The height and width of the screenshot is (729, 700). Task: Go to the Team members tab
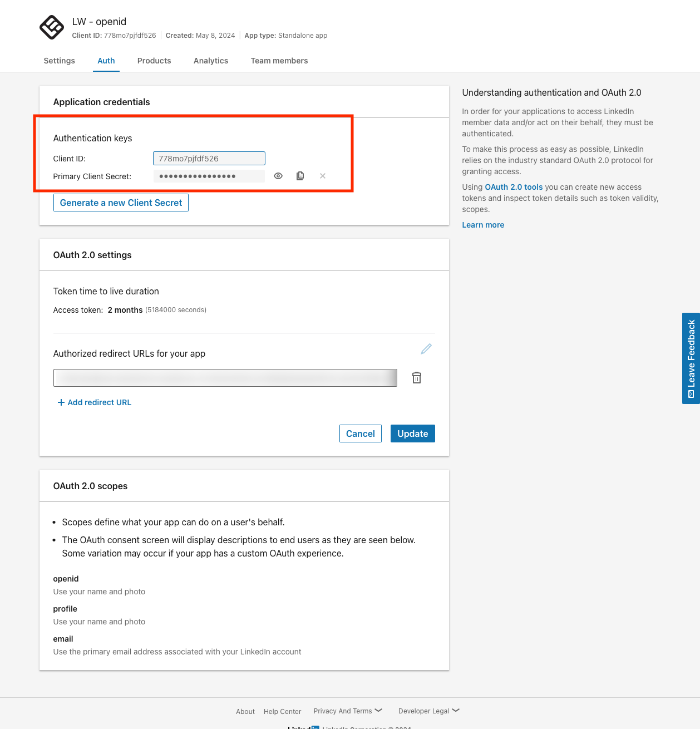pyautogui.click(x=279, y=61)
